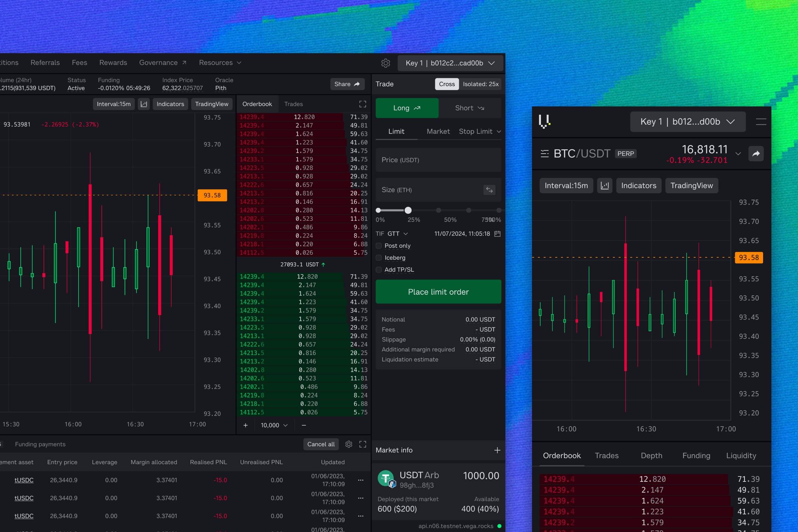Screen dimensions: 798x532
Task: Enable Add TP/SL option
Action: click(379, 270)
